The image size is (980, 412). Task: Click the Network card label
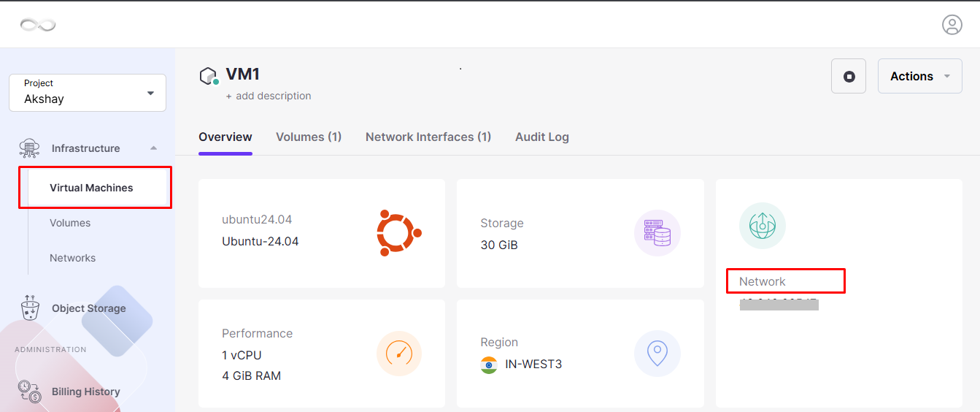763,281
